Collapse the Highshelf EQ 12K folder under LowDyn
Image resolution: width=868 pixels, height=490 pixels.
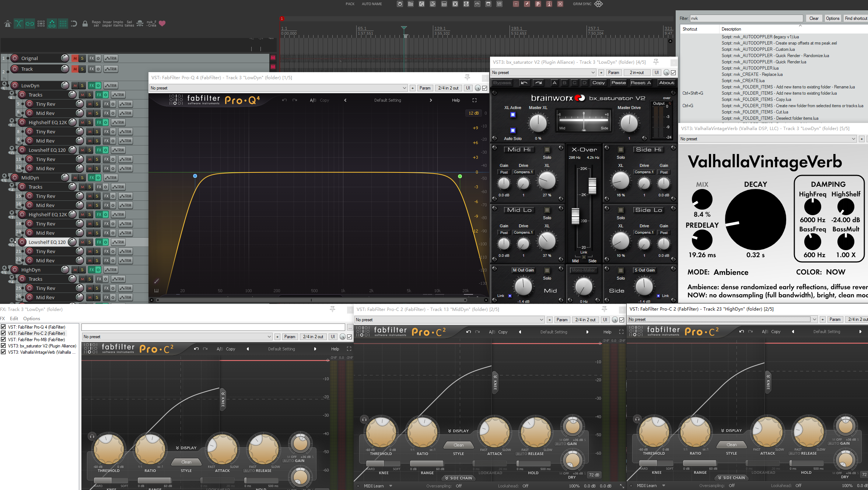[x=12, y=120]
